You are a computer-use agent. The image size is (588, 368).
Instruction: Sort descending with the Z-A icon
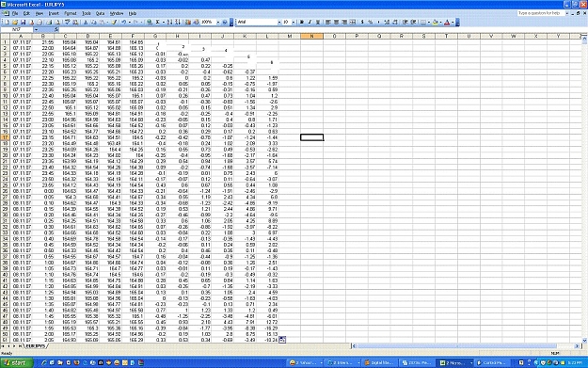click(177, 23)
